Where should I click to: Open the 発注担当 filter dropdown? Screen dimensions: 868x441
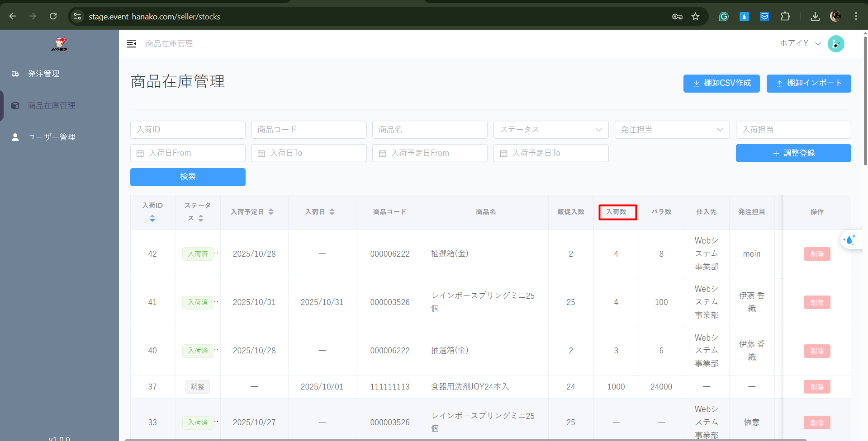click(x=672, y=130)
